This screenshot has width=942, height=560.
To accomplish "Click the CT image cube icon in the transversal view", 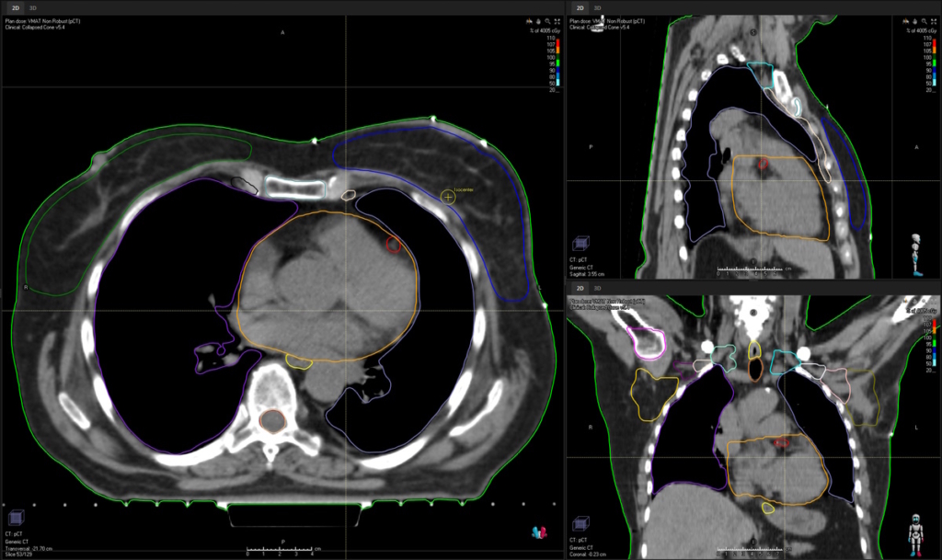I will pos(15,515).
